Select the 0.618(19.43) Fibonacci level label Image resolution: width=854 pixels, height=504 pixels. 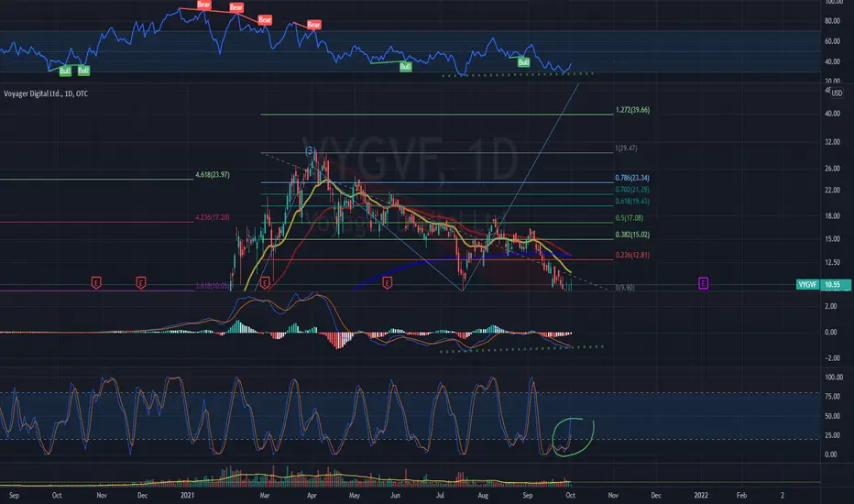(632, 202)
